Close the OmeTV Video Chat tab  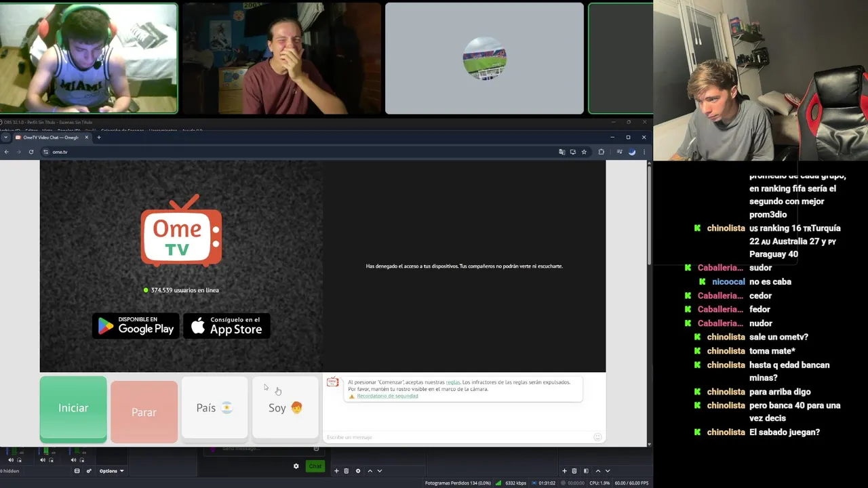tap(86, 138)
